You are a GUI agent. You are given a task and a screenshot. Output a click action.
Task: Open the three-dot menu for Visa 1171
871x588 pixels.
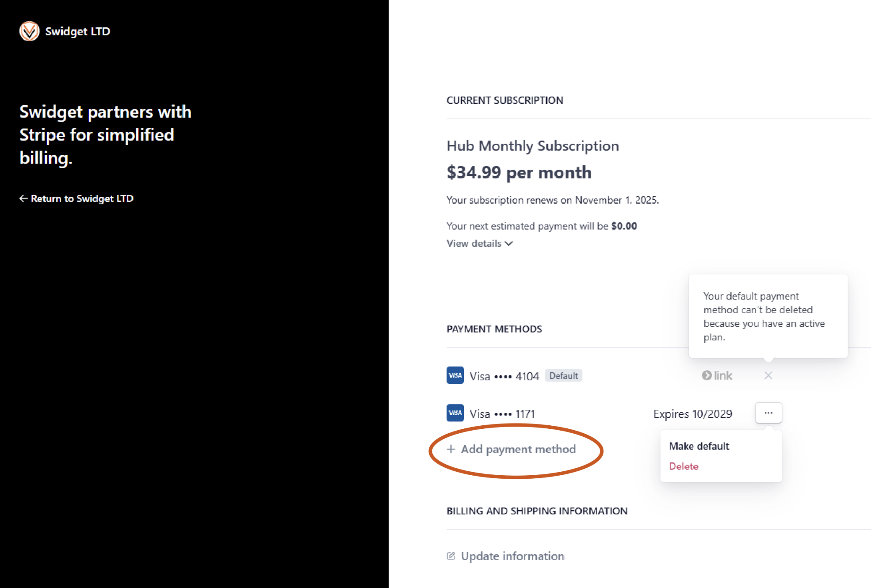768,413
